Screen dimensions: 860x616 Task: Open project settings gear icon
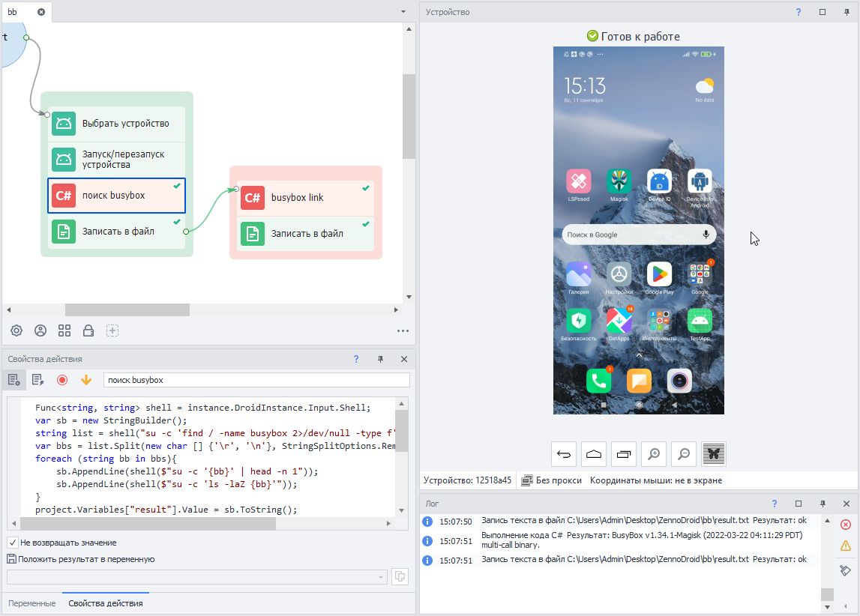point(16,330)
